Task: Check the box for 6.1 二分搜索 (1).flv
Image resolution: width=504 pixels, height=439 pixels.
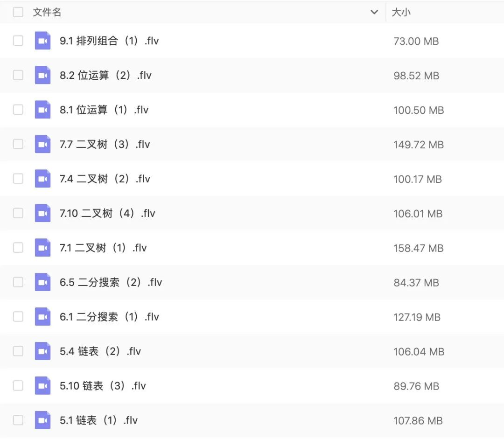Action: coord(18,317)
